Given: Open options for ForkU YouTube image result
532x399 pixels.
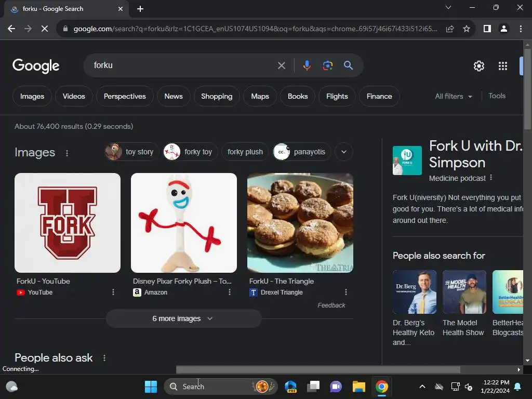Looking at the screenshot, I should click(113, 292).
